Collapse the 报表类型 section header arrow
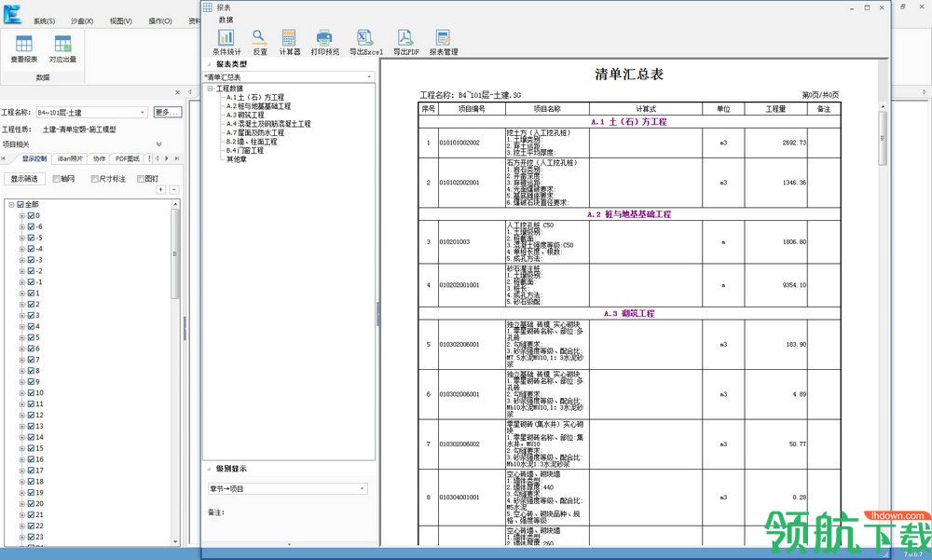 [x=209, y=64]
